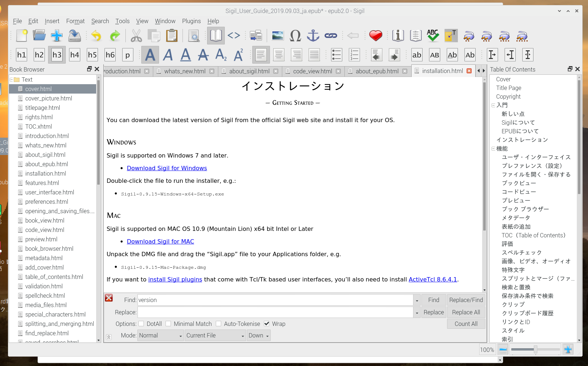Click the Find button
This screenshot has width=588, height=366.
point(434,300)
